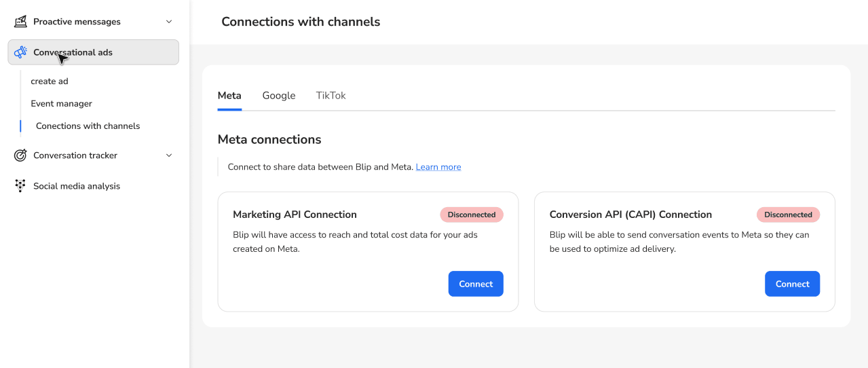Click the Social media analysis network icon
This screenshot has height=368, width=868.
tap(20, 186)
